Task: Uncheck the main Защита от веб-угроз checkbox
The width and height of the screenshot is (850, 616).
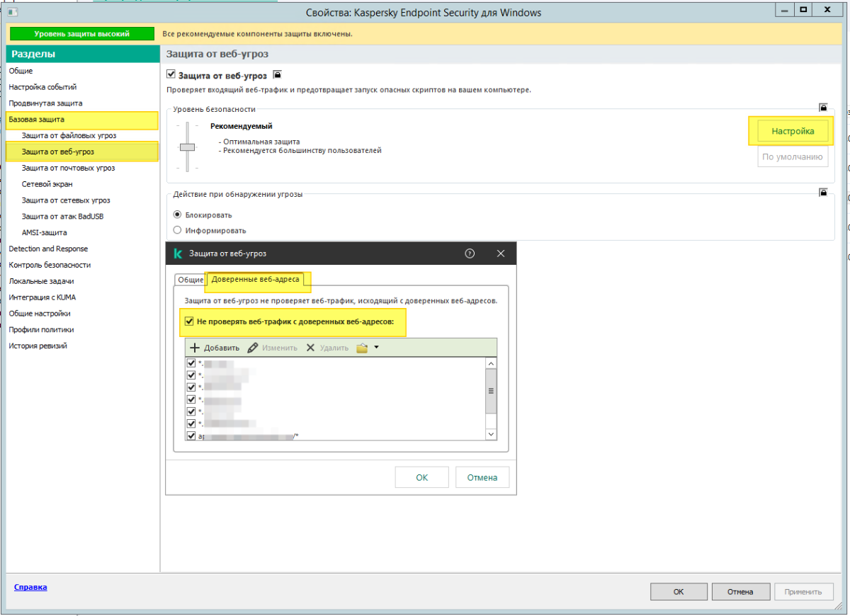Action: pyautogui.click(x=171, y=74)
